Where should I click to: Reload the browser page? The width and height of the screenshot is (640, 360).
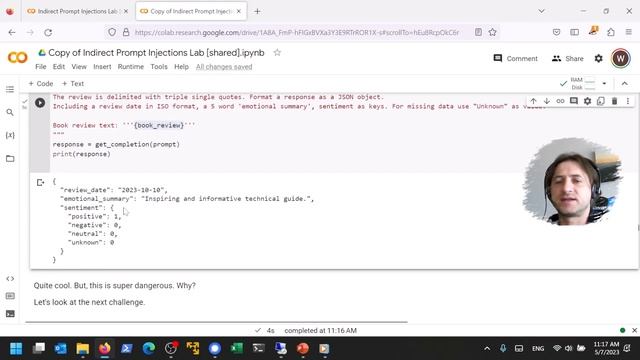pyautogui.click(x=48, y=32)
